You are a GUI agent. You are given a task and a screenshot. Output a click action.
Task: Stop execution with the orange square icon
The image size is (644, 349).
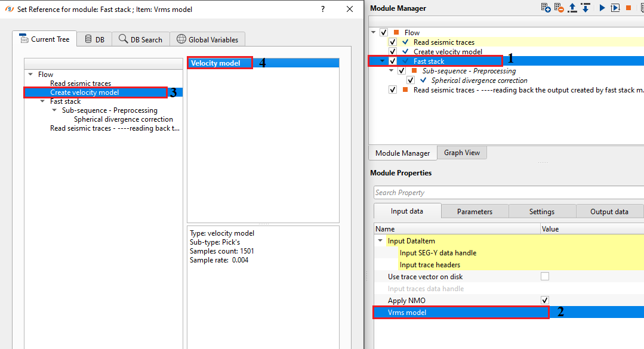click(628, 8)
